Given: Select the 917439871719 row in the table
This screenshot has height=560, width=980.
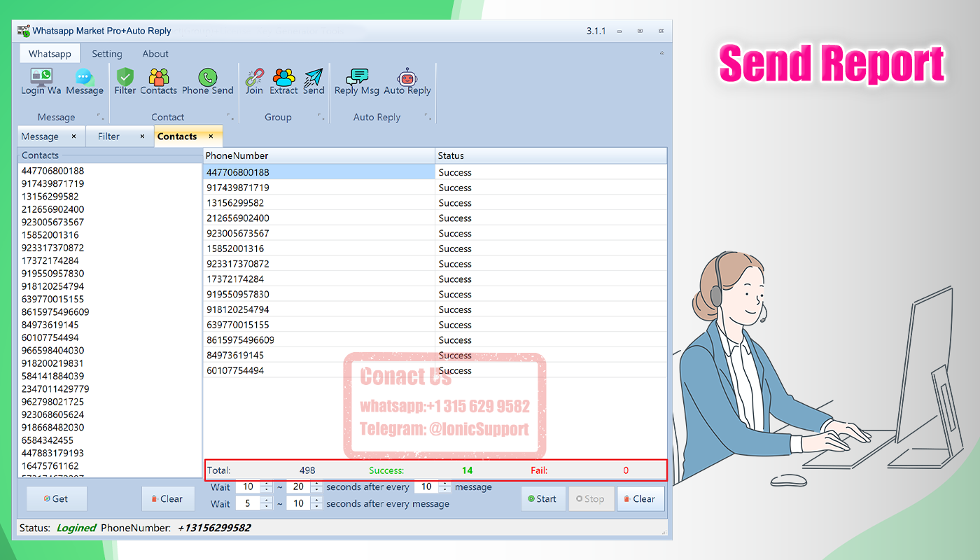Looking at the screenshot, I should click(435, 188).
